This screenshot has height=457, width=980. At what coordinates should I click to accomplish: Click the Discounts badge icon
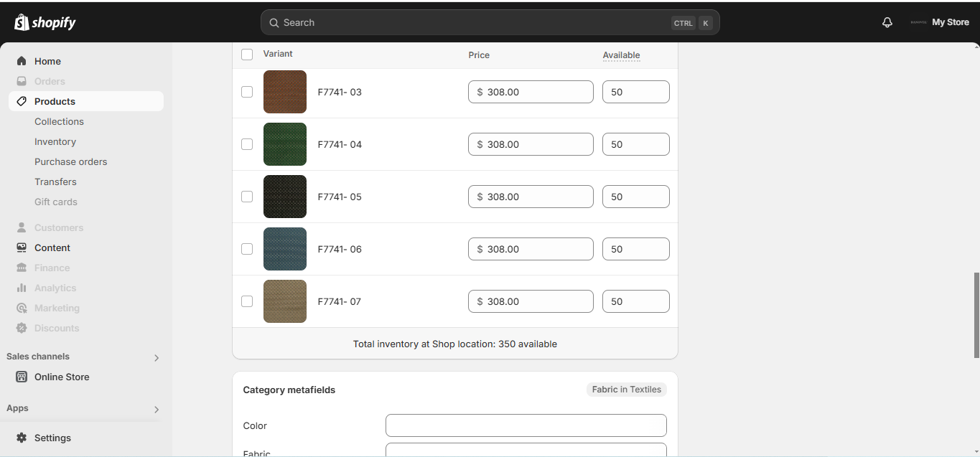pos(22,328)
